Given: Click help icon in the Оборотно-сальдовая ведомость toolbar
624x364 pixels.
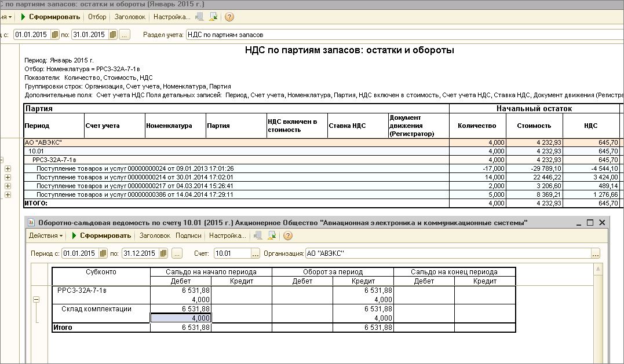Looking at the screenshot, I should tap(288, 236).
